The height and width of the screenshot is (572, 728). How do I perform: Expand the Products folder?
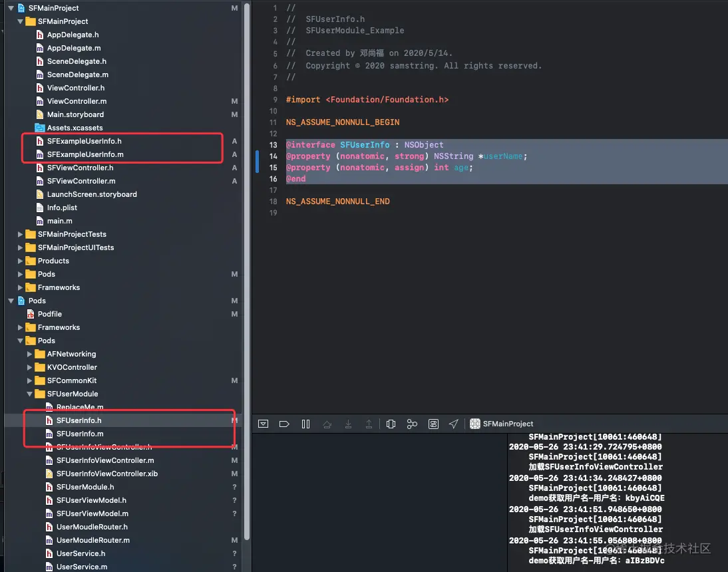point(21,261)
